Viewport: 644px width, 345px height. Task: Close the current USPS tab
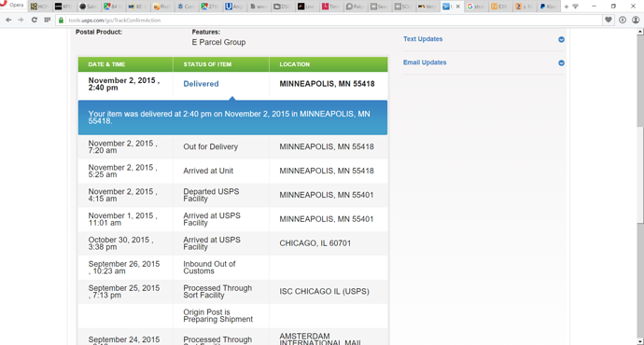[458, 7]
